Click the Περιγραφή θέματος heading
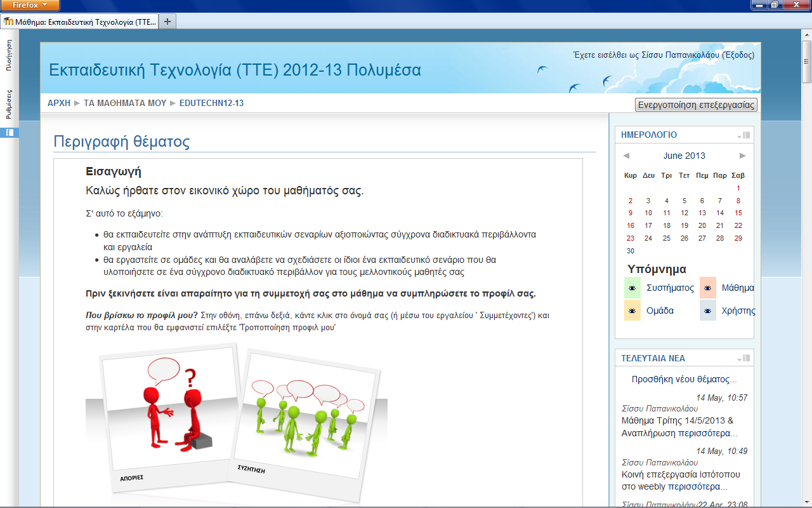Screen dimensions: 812x508 (121, 142)
